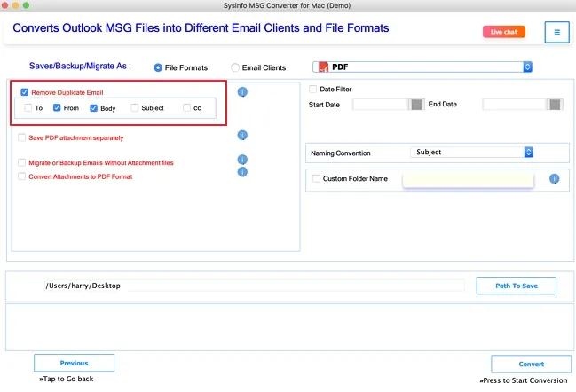Open End Date calendar picker icon
This screenshot has width=576, height=392.
pos(555,105)
